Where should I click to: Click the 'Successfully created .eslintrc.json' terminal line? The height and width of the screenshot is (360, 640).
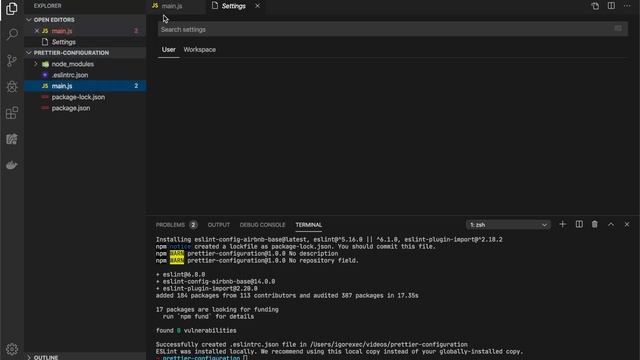tap(311, 344)
